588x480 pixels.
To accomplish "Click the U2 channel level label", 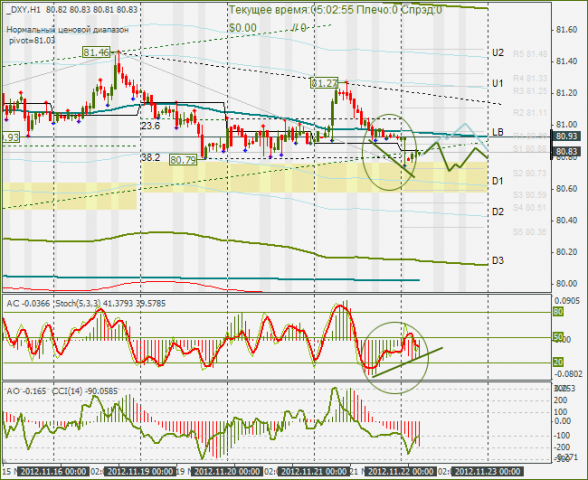I will (498, 53).
